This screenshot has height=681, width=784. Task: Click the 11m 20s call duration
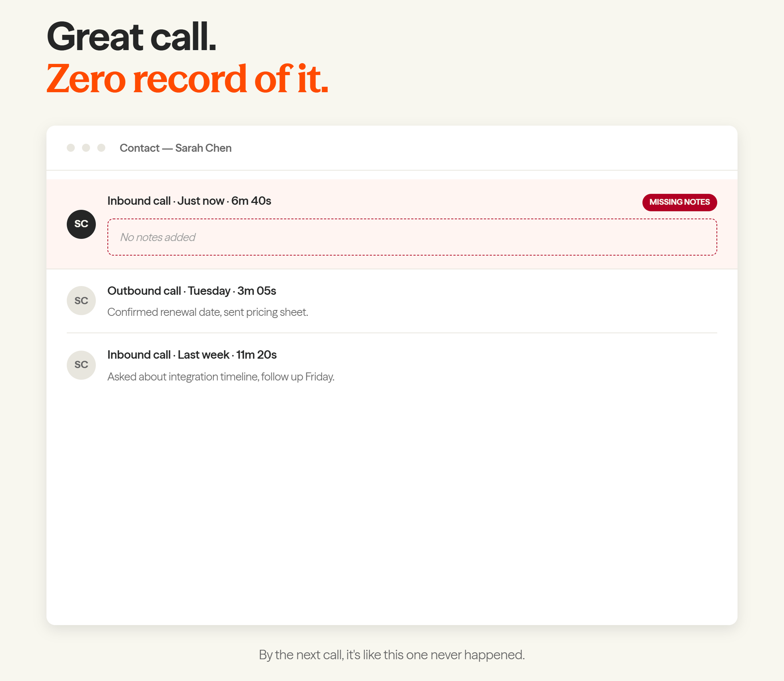[257, 355]
